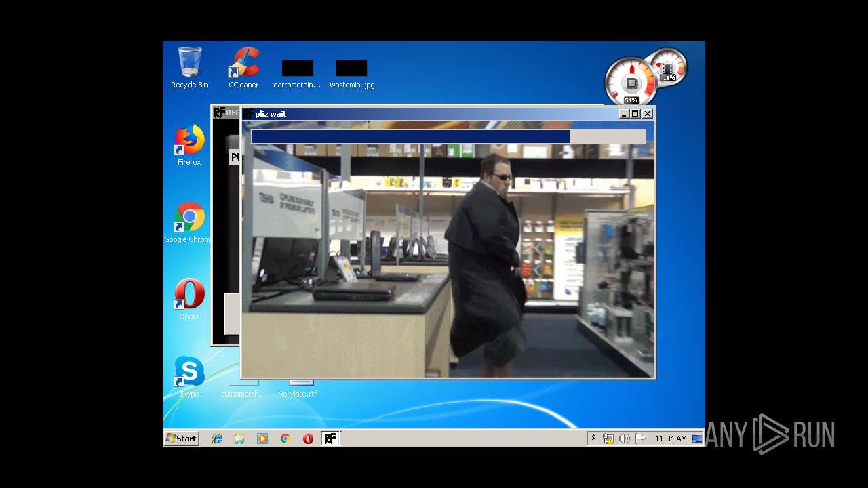Screen dimensions: 868x488
Task: Select the wastemini.jpg desktop file
Action: (352, 75)
